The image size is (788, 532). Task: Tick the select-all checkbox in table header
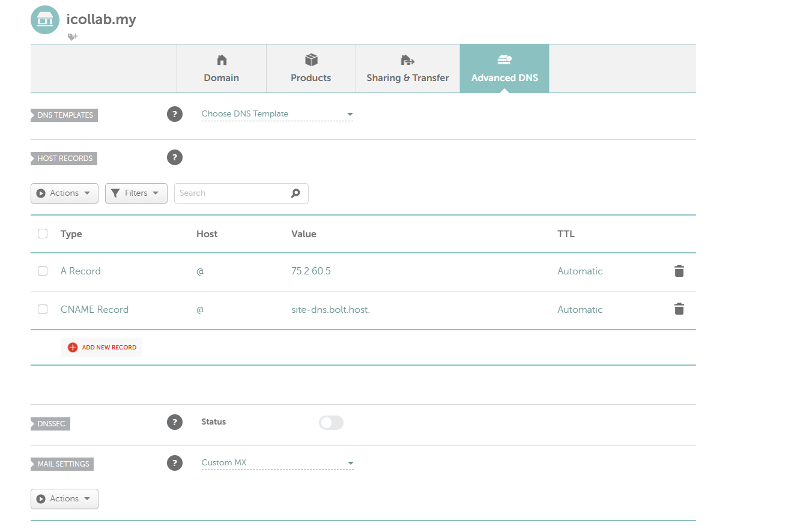(x=43, y=234)
